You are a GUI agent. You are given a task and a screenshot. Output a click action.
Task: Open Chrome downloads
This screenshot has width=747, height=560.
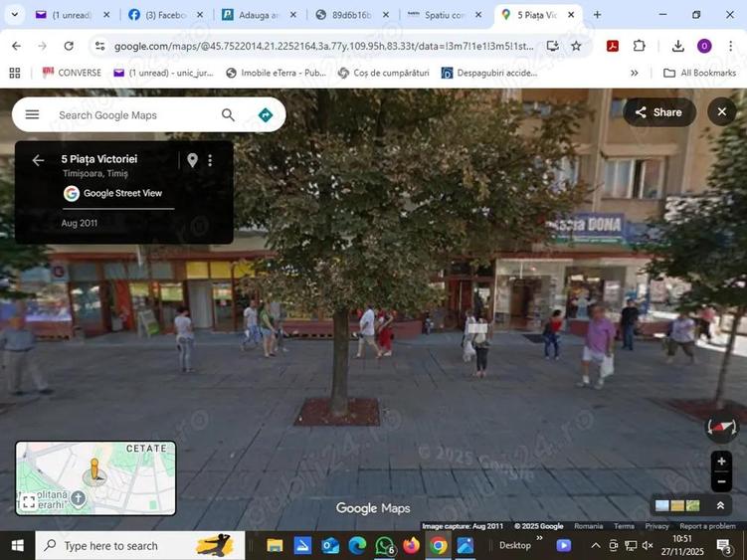coord(678,46)
